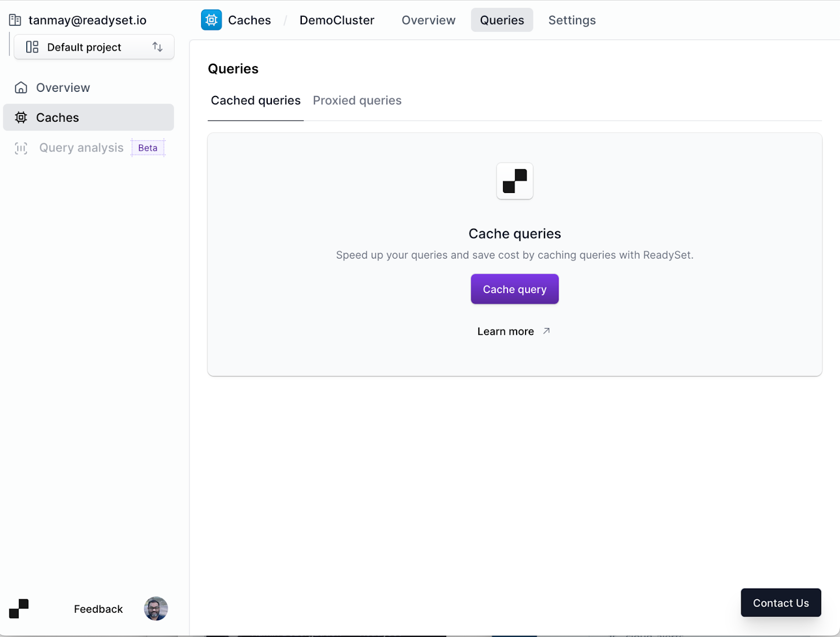Switch to the Proxied queries tab

point(357,101)
